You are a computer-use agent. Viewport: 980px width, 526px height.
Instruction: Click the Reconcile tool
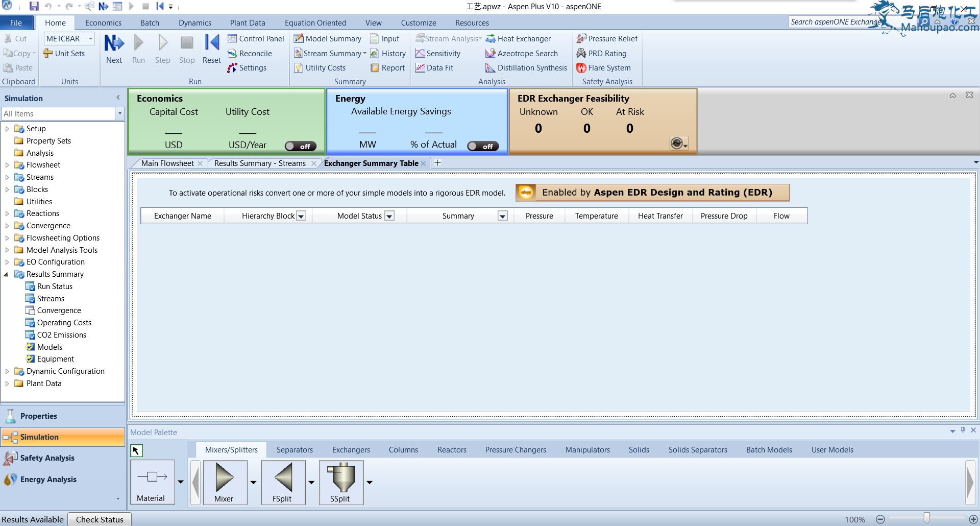click(x=250, y=54)
